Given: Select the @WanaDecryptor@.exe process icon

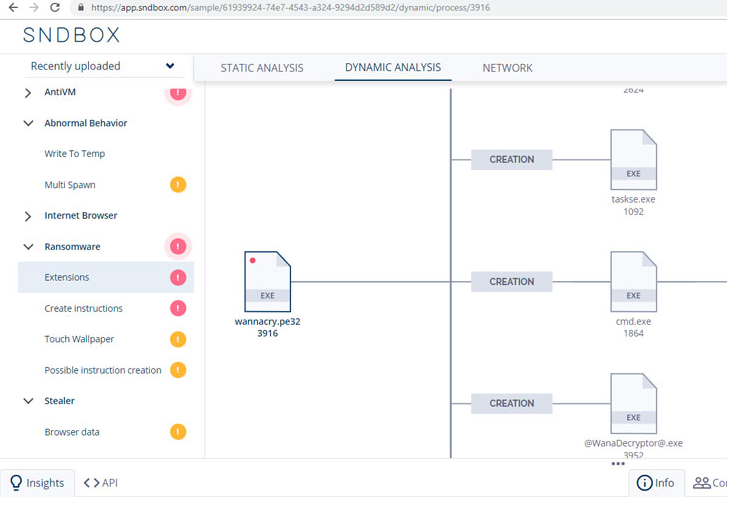Looking at the screenshot, I should 633,403.
